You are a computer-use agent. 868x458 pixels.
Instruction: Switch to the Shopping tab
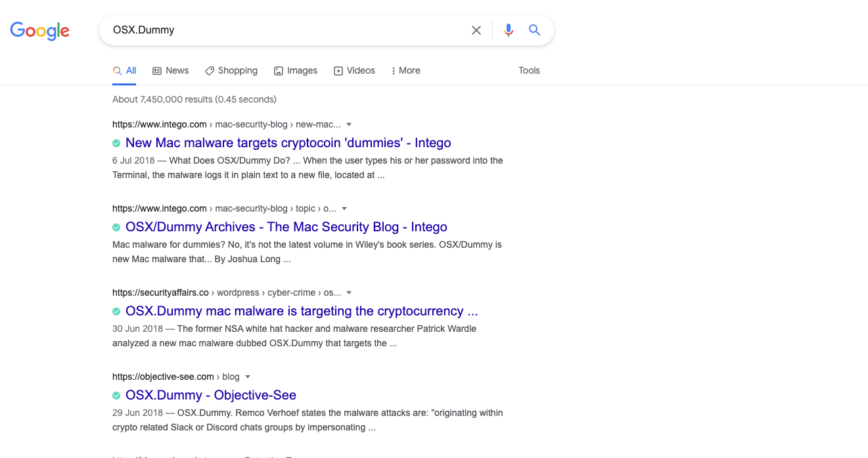[231, 71]
